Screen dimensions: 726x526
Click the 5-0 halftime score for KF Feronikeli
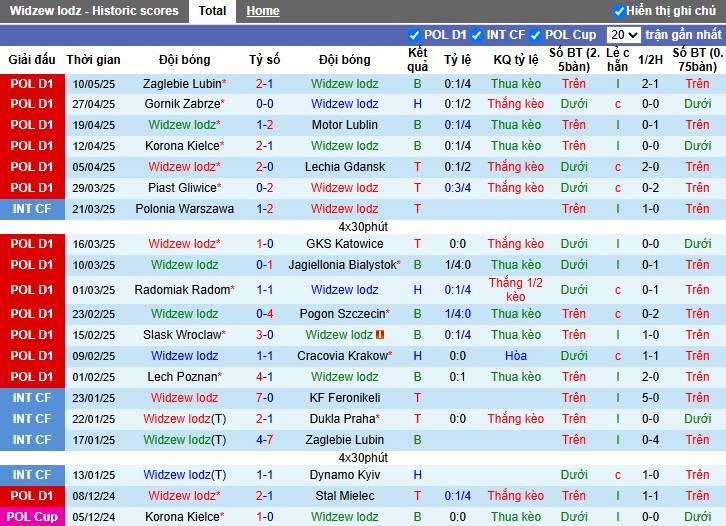[650, 397]
